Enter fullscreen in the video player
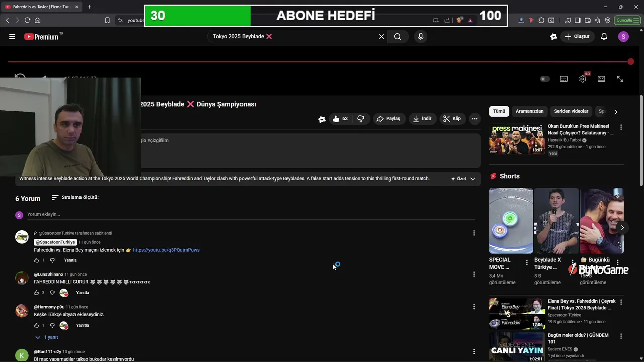Viewport: 644px width, 362px height. click(x=620, y=79)
